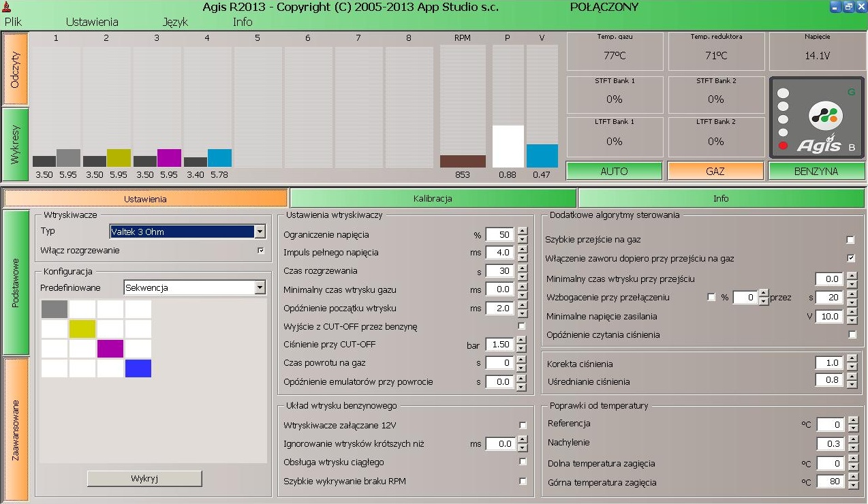The height and width of the screenshot is (504, 868).
Task: Switch to the green Info tab
Action: [721, 198]
